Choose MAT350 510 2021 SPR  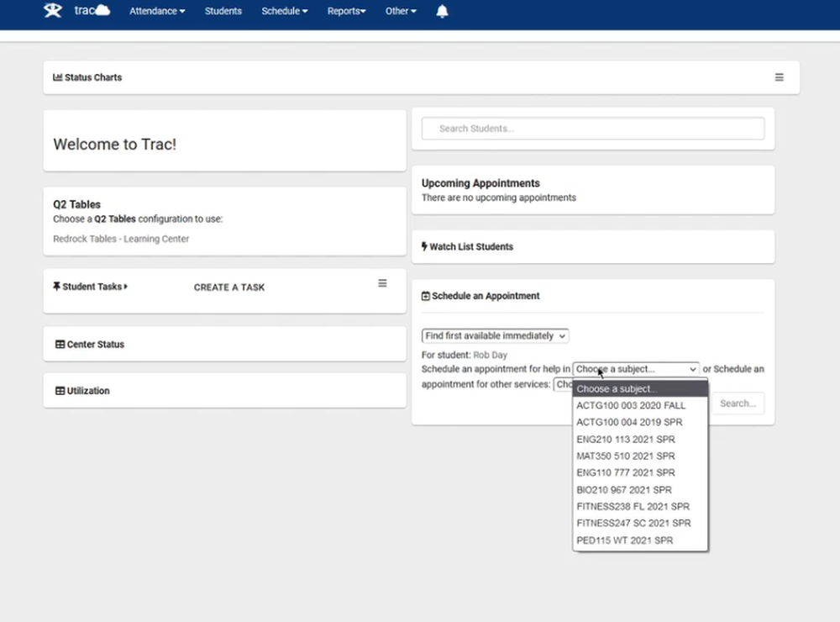pos(640,456)
